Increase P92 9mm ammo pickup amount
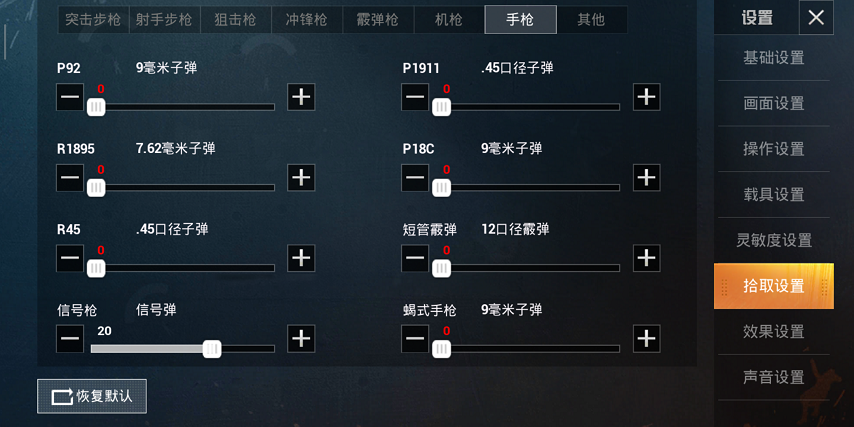Screen dimensions: 854x427 pyautogui.click(x=301, y=97)
